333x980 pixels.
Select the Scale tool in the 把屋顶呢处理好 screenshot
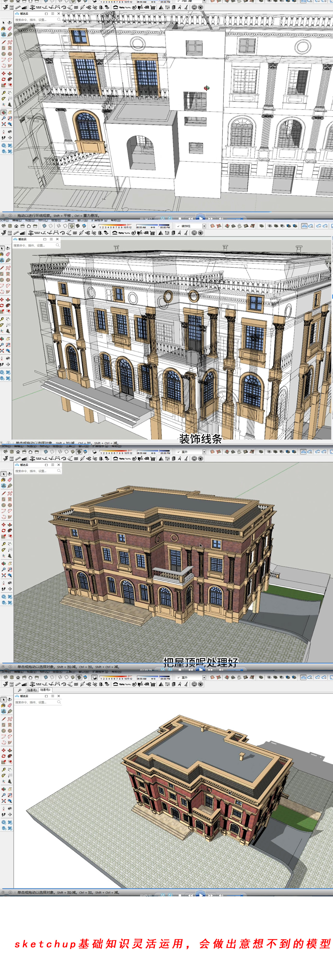3,536
